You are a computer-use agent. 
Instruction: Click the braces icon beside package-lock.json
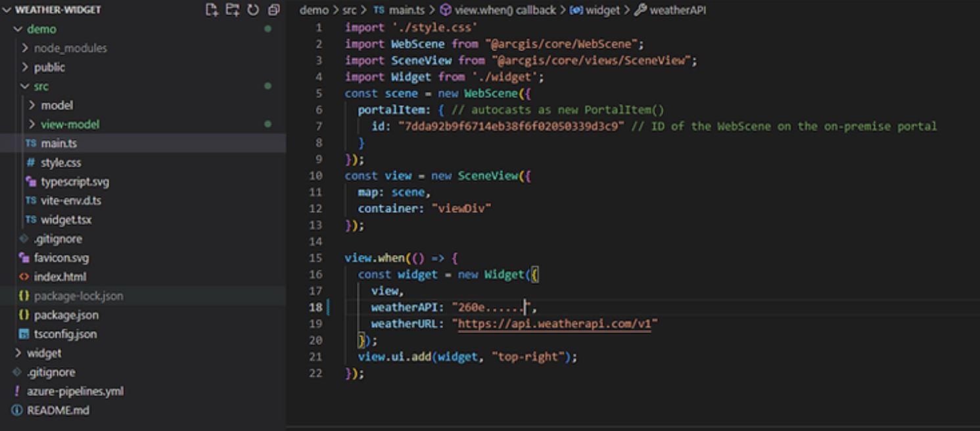23,296
